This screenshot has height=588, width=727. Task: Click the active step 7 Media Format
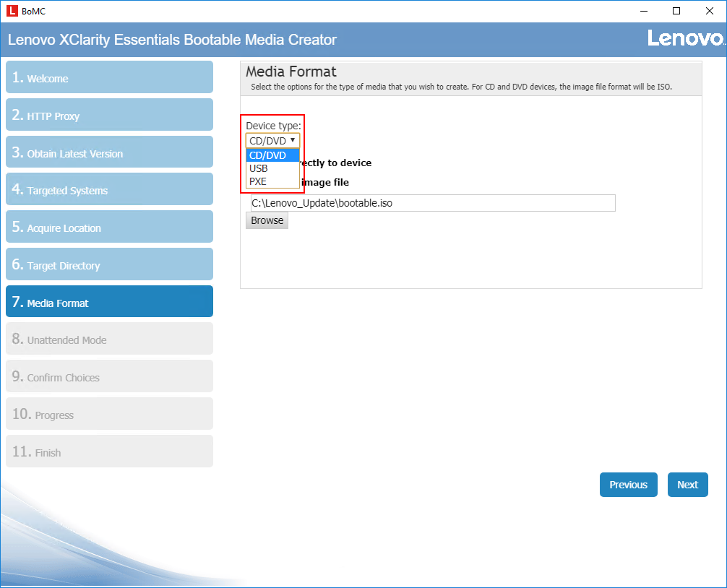click(109, 302)
